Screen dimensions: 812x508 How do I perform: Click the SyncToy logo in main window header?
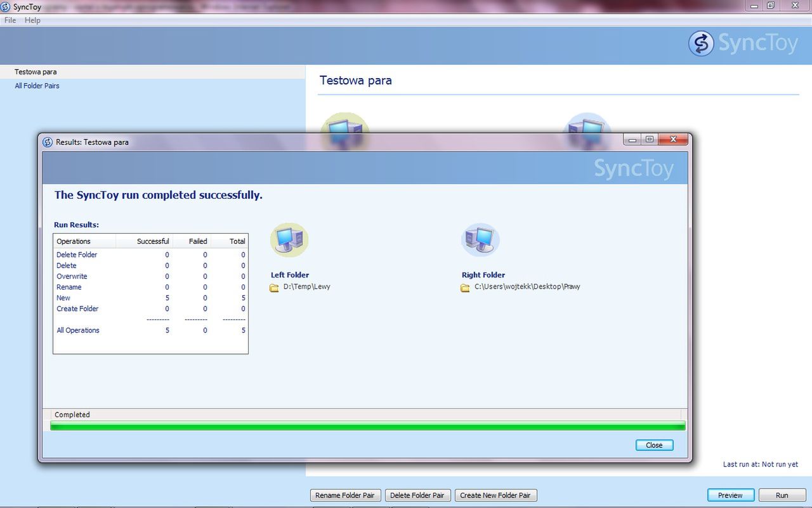tap(743, 44)
